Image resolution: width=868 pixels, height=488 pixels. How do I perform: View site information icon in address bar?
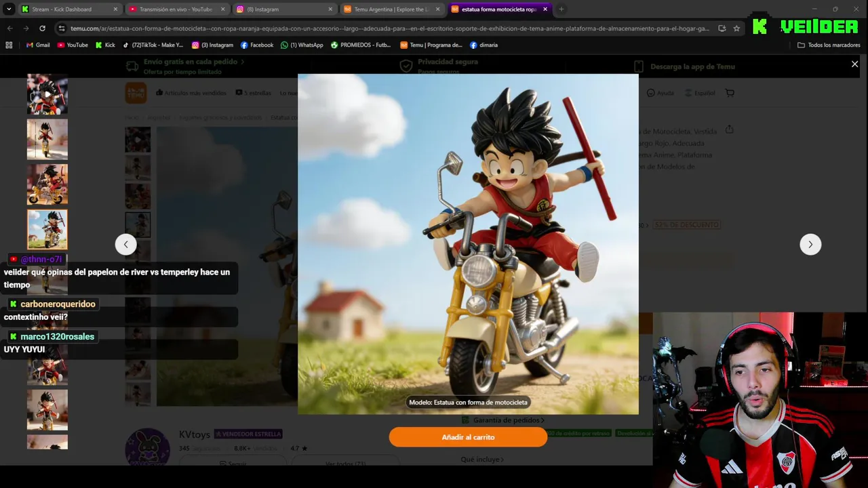62,28
